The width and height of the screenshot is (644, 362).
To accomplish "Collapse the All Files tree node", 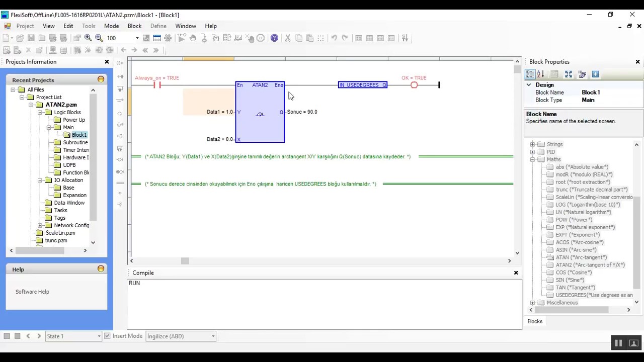I will [x=13, y=89].
